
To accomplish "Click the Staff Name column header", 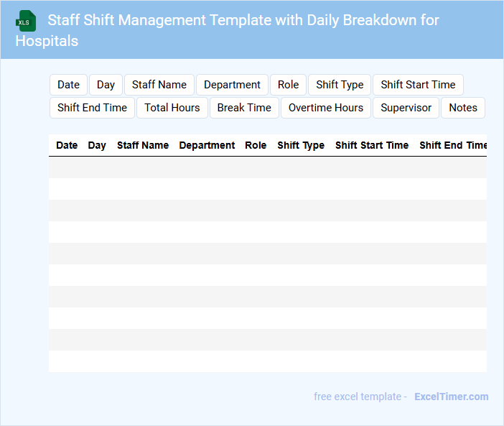I will click(x=143, y=145).
